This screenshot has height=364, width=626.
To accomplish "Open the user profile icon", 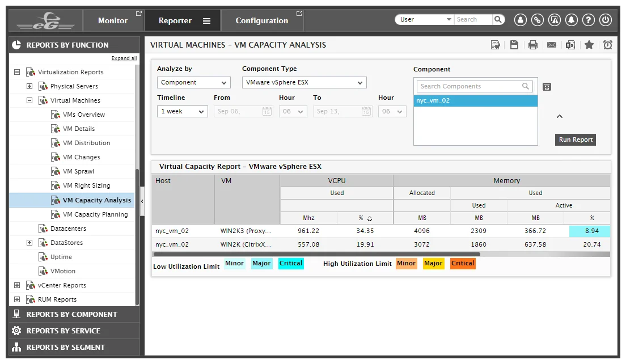I will [x=520, y=19].
